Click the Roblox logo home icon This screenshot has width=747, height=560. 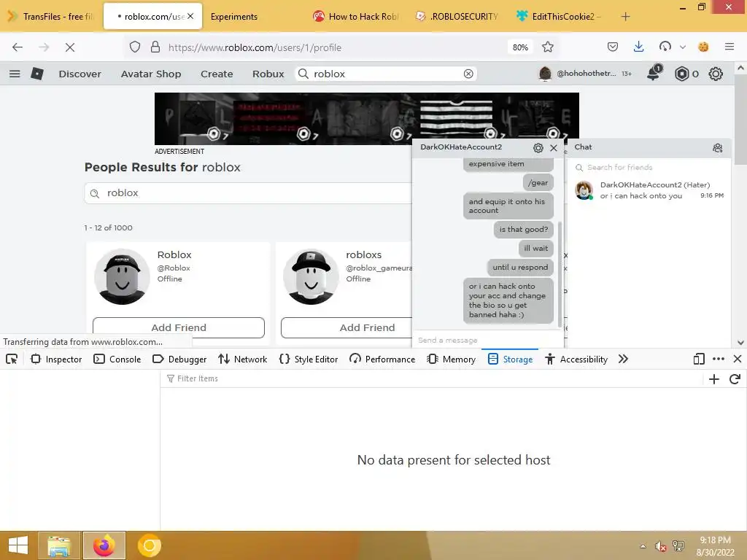tap(37, 74)
